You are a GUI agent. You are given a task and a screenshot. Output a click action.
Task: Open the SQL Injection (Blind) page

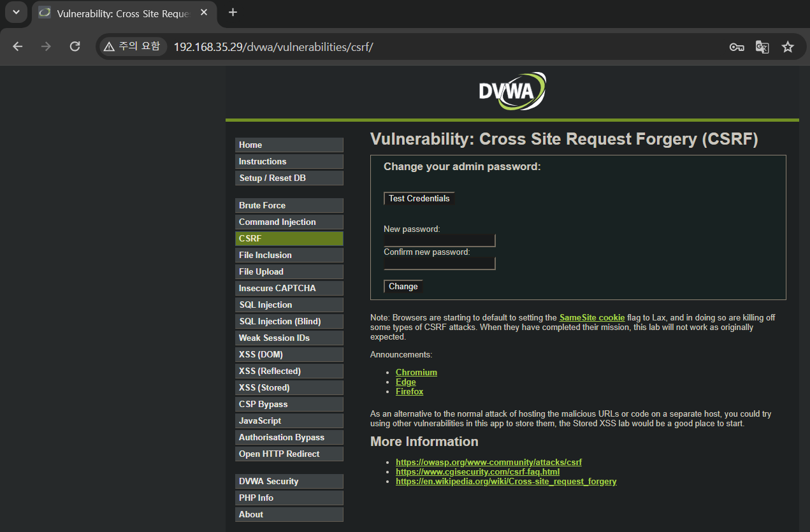289,322
